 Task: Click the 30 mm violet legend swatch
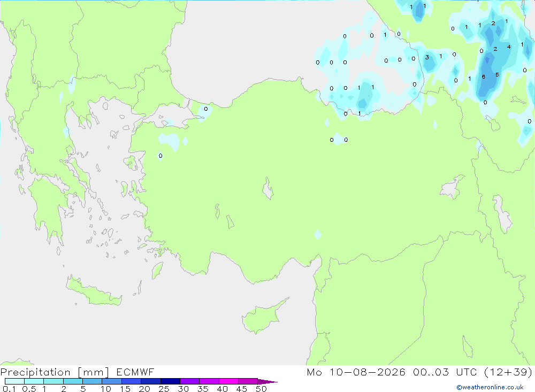click(x=189, y=381)
